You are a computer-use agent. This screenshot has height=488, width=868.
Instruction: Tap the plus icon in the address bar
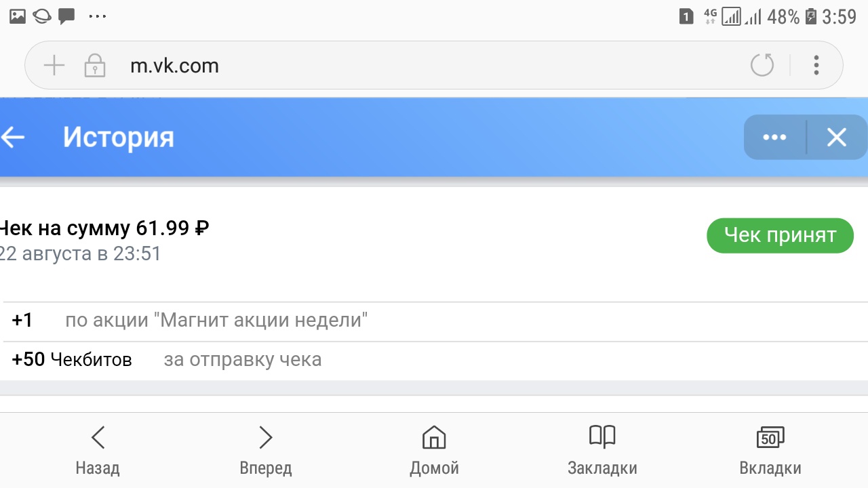54,66
